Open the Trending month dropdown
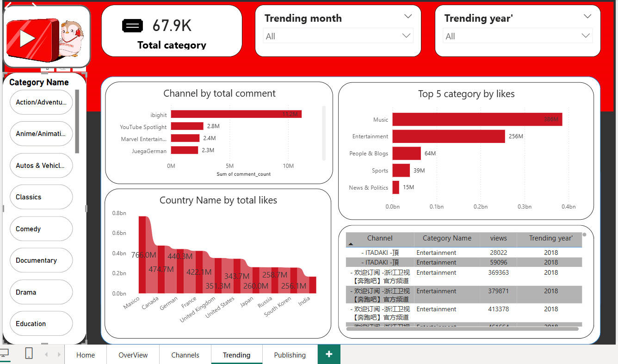The width and height of the screenshot is (618, 364). [408, 16]
